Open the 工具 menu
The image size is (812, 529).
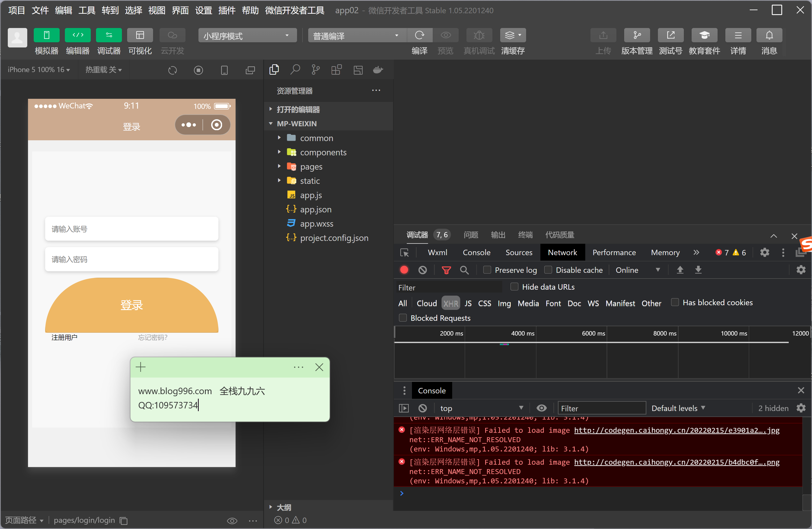(86, 10)
